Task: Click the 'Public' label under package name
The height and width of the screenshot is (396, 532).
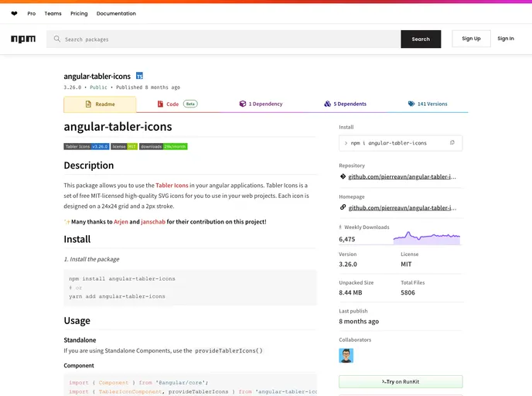Action: pyautogui.click(x=98, y=87)
